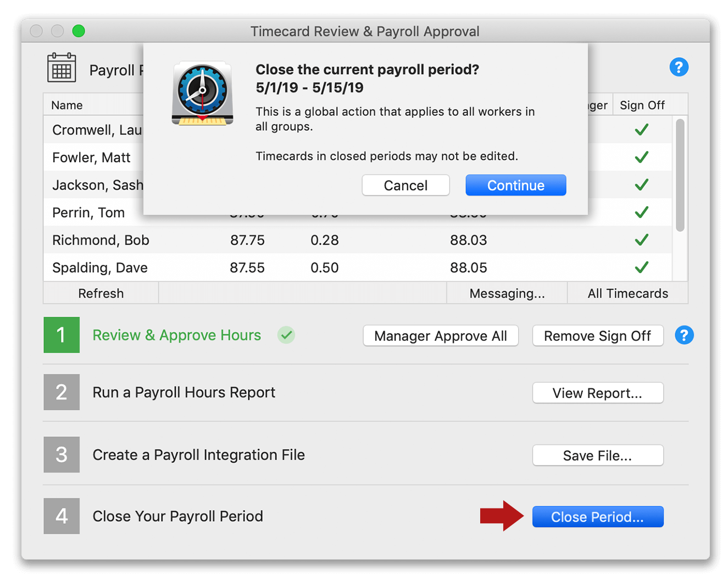This screenshot has height=576, width=728.
Task: Open help via top-right question mark icon
Action: 679,67
